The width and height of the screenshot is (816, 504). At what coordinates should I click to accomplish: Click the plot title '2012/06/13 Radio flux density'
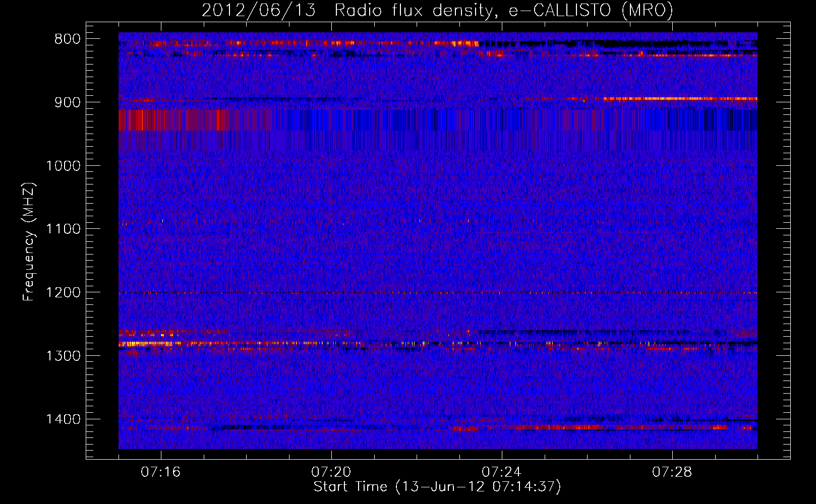point(437,10)
